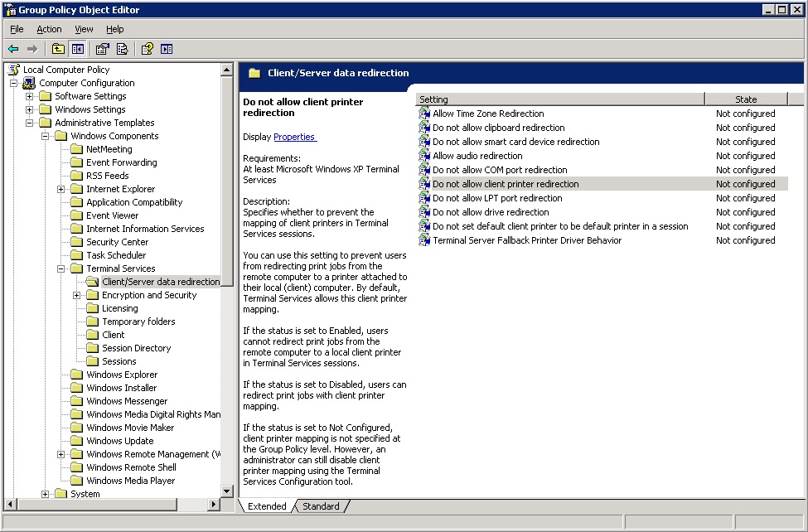Screen dimensions: 808x532
Task: Select Do not allow drive redirection setting
Action: (x=491, y=212)
